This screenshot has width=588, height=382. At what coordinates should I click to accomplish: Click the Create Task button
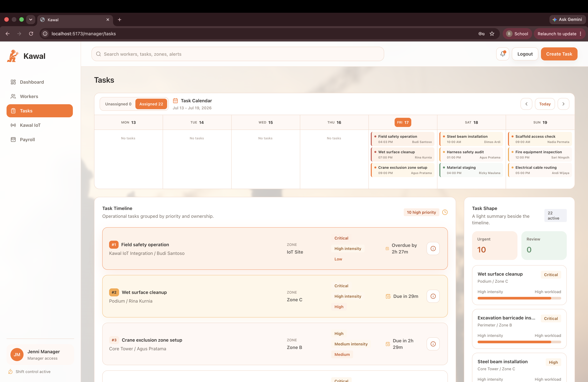559,54
